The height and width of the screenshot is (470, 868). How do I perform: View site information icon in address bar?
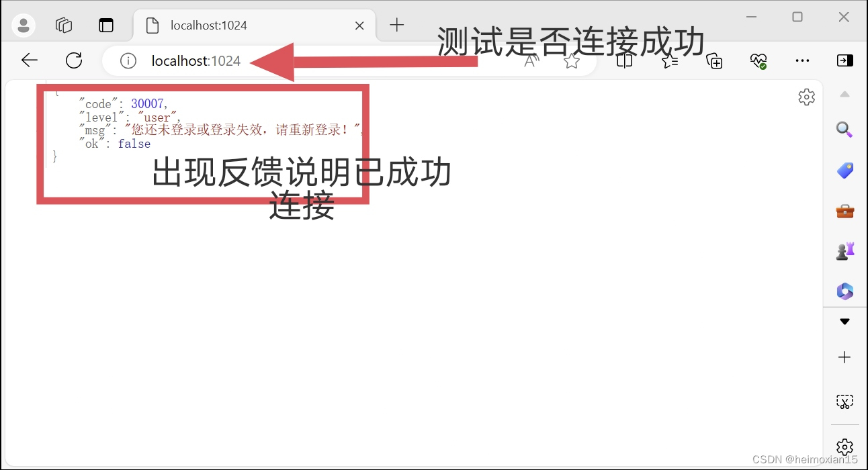click(128, 61)
